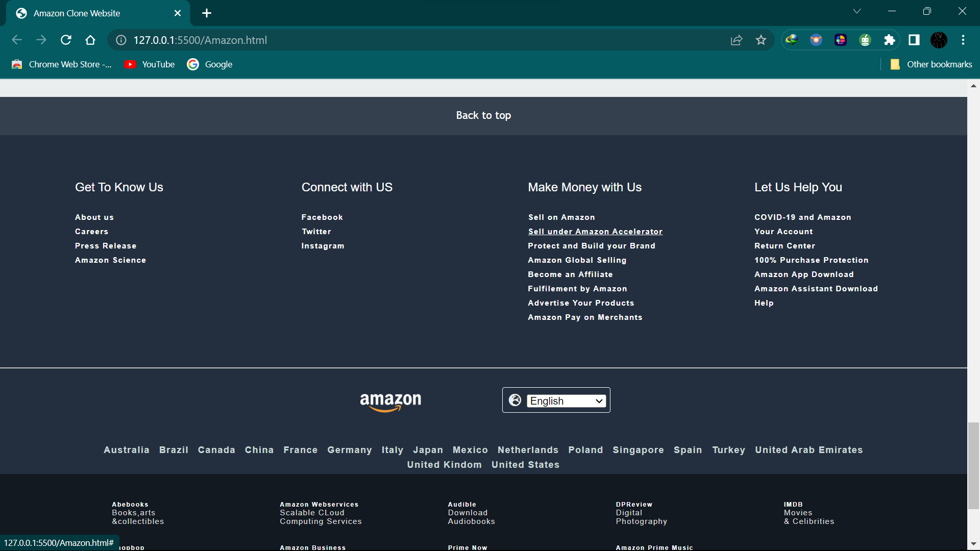Select the Amazon Clone Website tab
The image size is (980, 551).
(77, 13)
